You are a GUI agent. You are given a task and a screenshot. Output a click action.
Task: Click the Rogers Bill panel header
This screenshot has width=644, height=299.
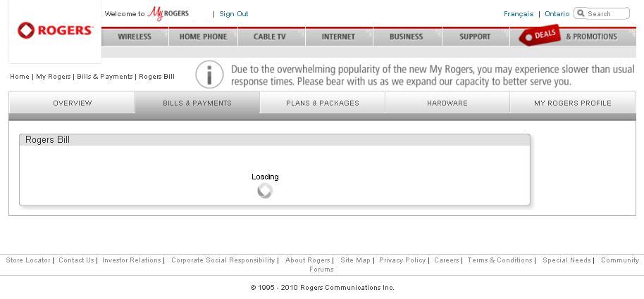[274, 140]
